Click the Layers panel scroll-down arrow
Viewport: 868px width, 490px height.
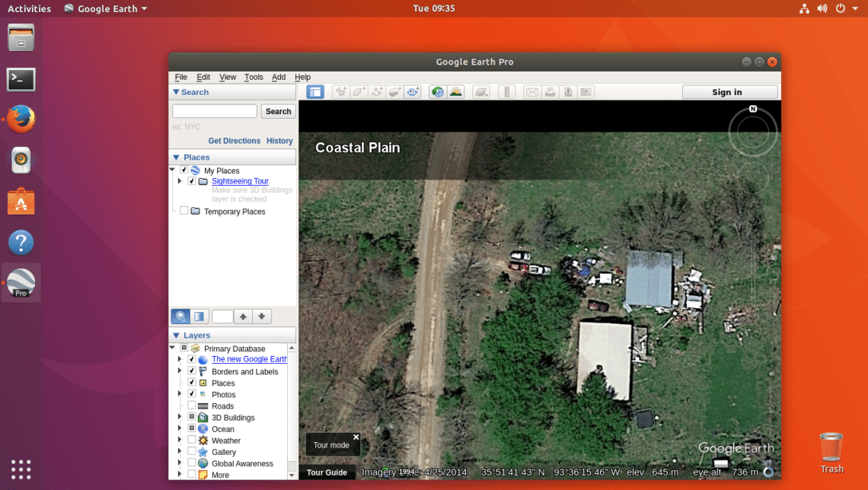click(x=292, y=475)
